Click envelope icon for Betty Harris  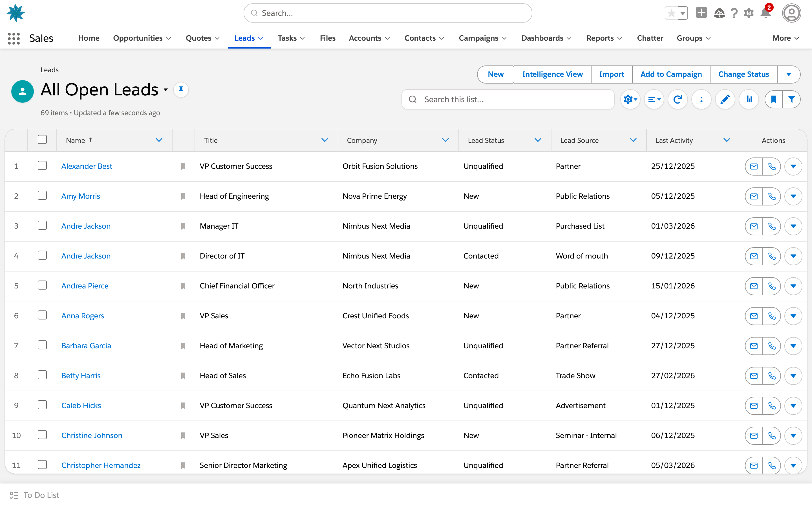pos(754,376)
